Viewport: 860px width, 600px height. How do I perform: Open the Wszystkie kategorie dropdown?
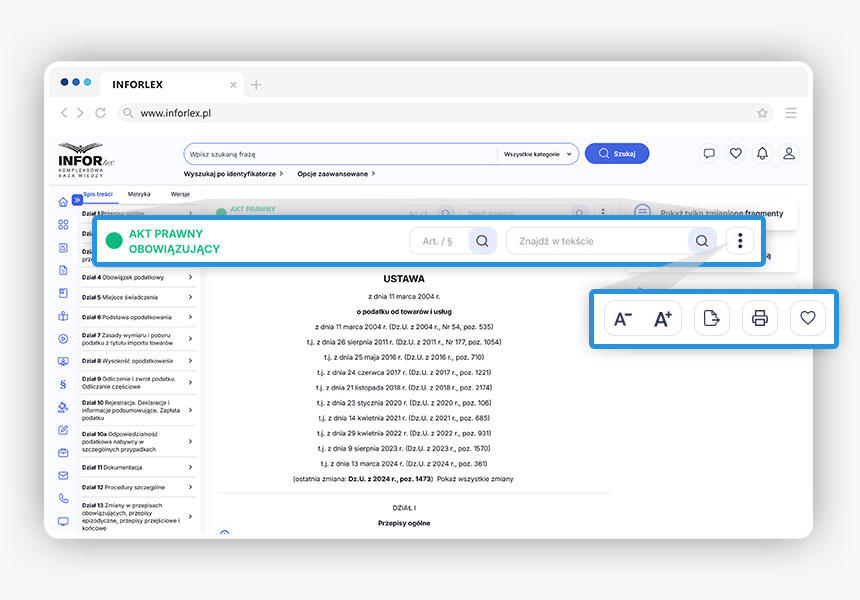[538, 154]
